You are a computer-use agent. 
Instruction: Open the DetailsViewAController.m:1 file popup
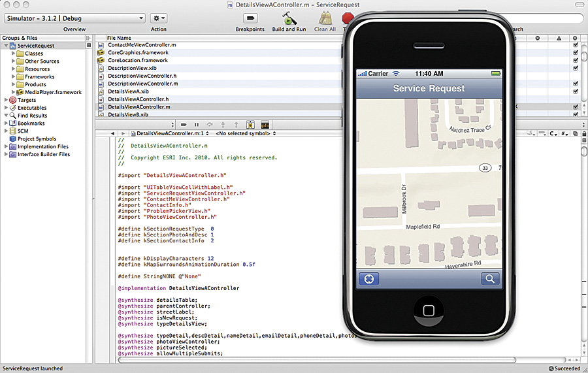click(x=170, y=133)
